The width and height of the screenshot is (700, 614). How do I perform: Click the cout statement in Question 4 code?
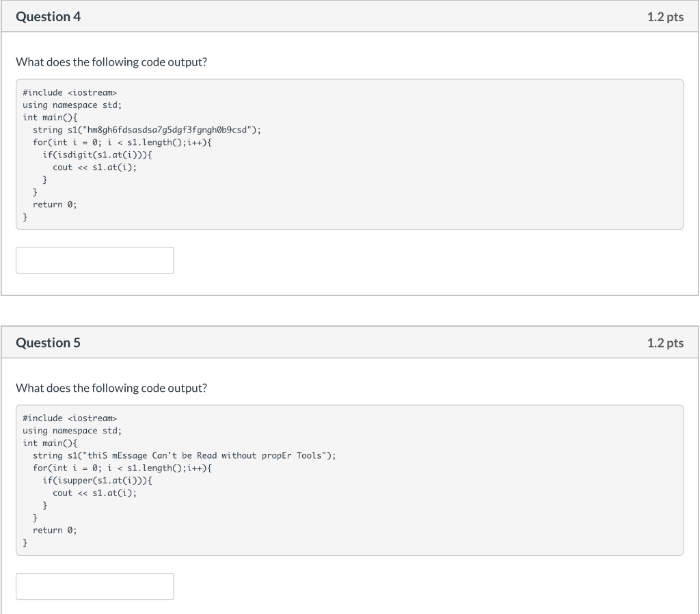tap(94, 168)
